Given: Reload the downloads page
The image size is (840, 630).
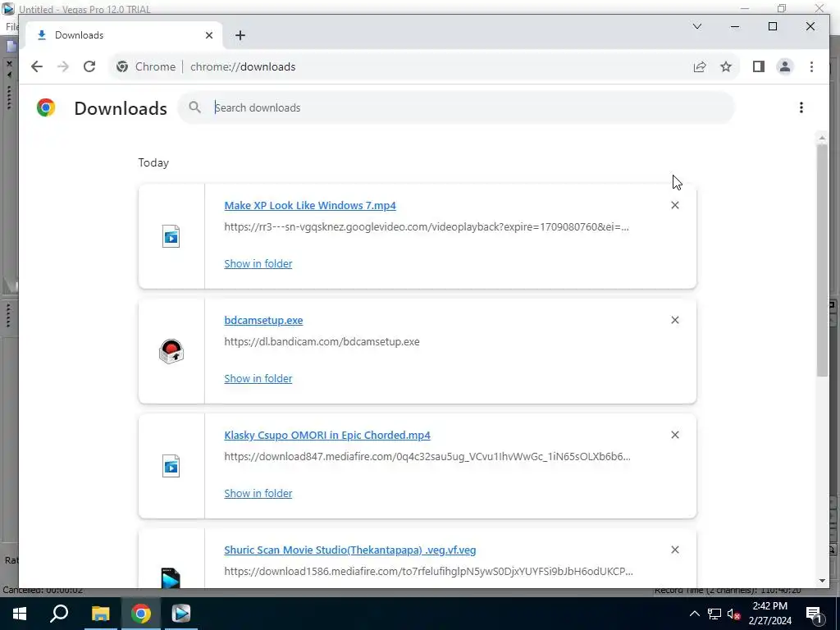Looking at the screenshot, I should [89, 66].
